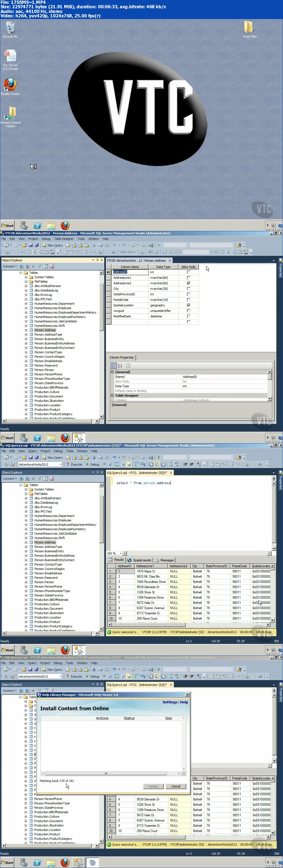Collapse the Table Designer section in Column Properties
283x868 pixels.
pyautogui.click(x=112, y=395)
